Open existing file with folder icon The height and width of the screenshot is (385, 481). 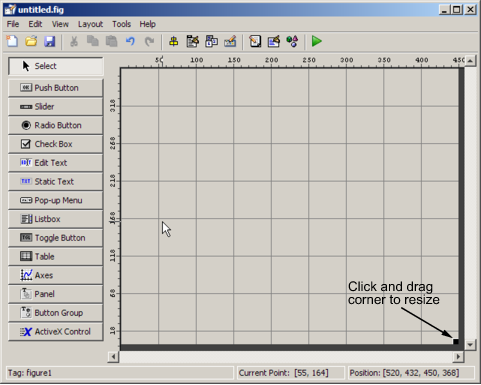pyautogui.click(x=31, y=41)
